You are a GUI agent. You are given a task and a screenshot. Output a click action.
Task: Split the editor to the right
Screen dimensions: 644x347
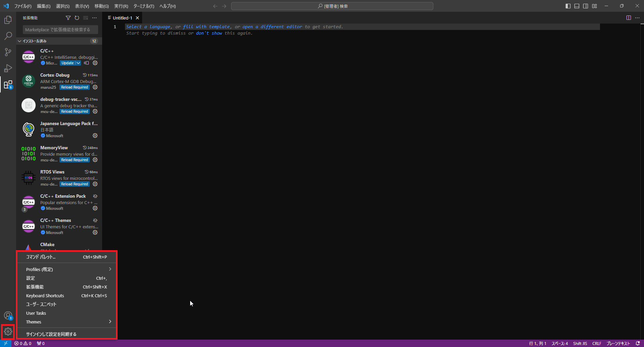point(629,18)
